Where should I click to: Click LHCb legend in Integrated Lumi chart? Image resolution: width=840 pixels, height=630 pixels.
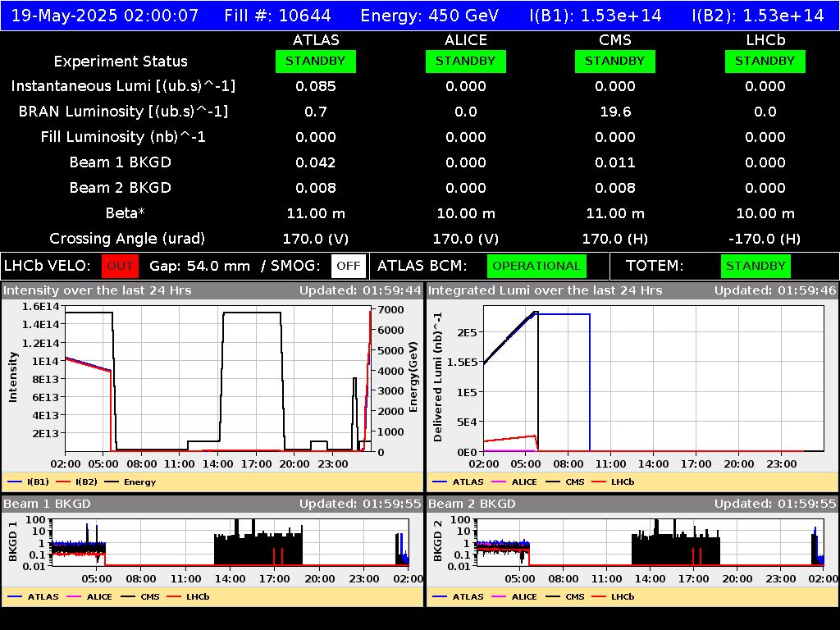tap(614, 482)
